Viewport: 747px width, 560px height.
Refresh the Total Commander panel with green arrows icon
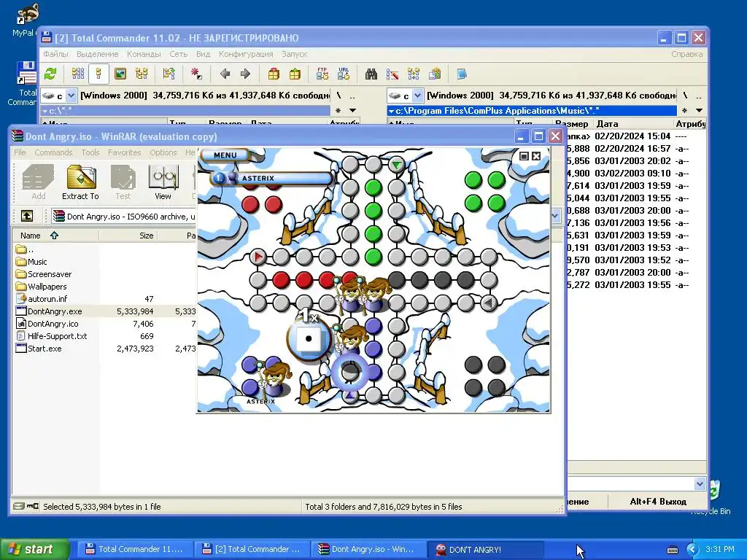pos(50,74)
